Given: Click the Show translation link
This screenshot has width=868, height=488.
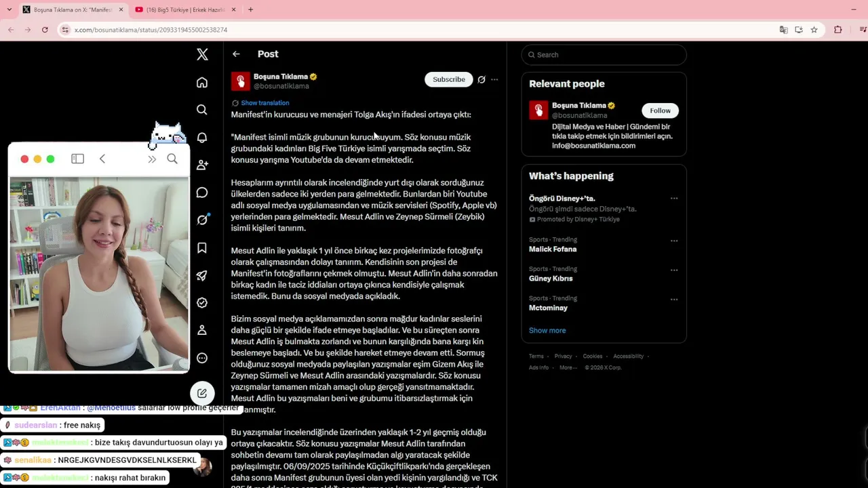Looking at the screenshot, I should click(265, 103).
